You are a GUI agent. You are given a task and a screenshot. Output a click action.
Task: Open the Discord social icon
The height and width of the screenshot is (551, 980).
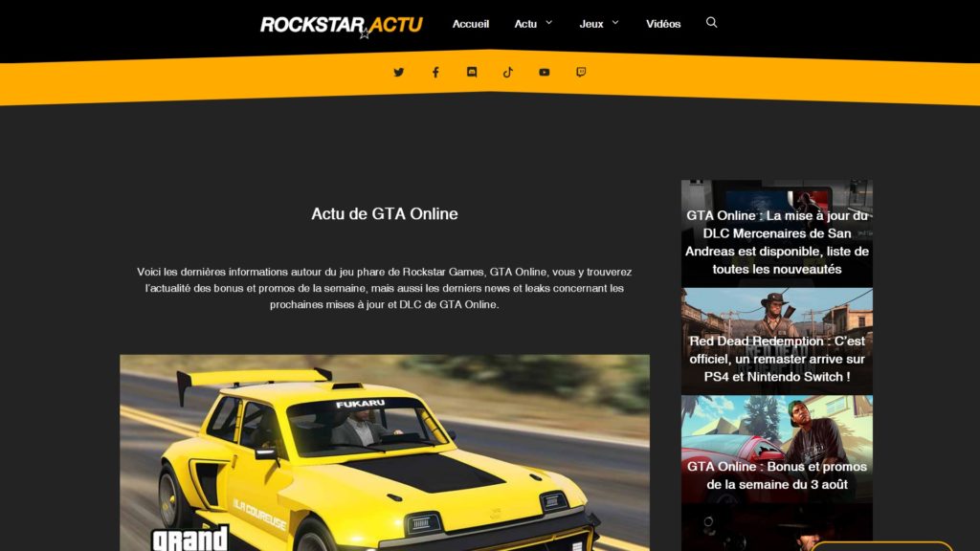472,73
